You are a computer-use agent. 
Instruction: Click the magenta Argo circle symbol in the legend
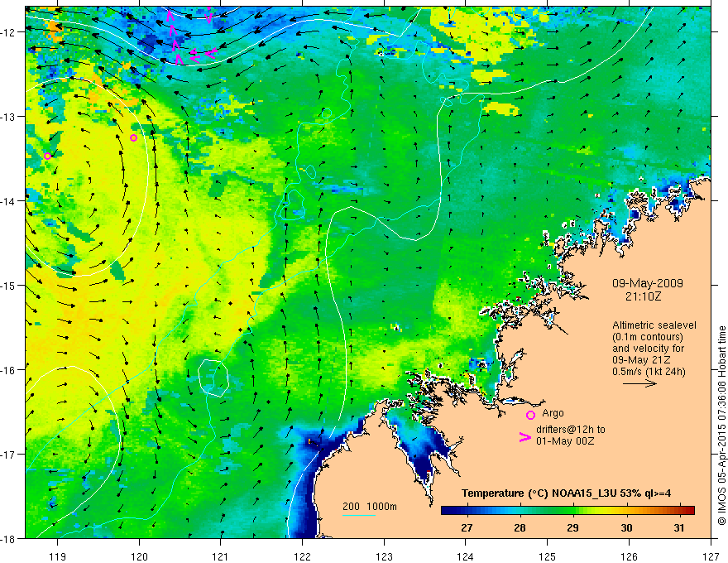530,415
